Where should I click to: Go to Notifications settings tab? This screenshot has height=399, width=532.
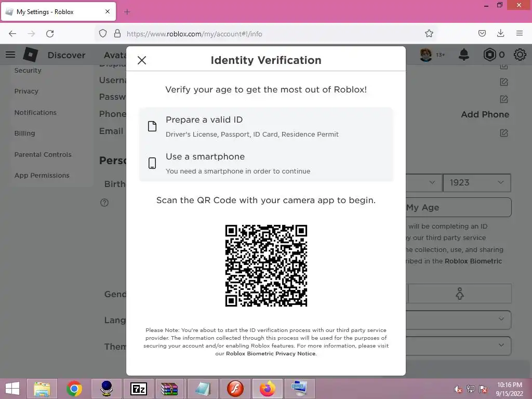(x=35, y=112)
